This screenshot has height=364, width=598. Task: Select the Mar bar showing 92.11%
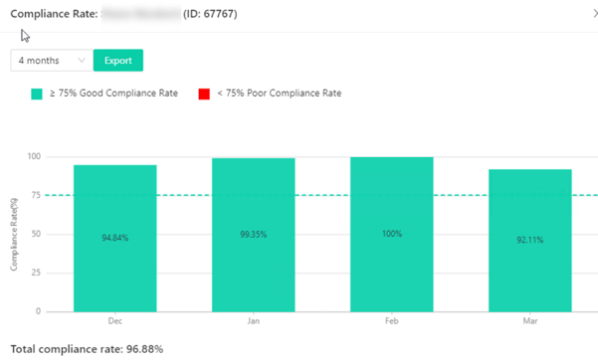tap(530, 241)
